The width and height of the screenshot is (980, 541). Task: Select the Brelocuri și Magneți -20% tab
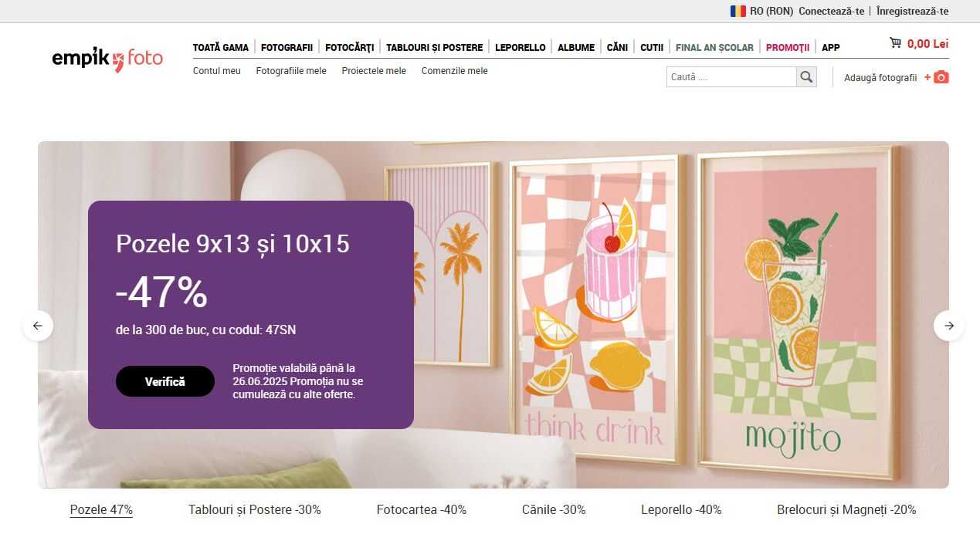click(846, 509)
